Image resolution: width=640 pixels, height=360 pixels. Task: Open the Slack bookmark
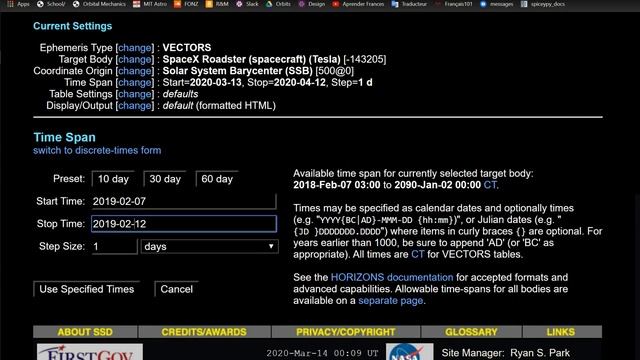247,4
